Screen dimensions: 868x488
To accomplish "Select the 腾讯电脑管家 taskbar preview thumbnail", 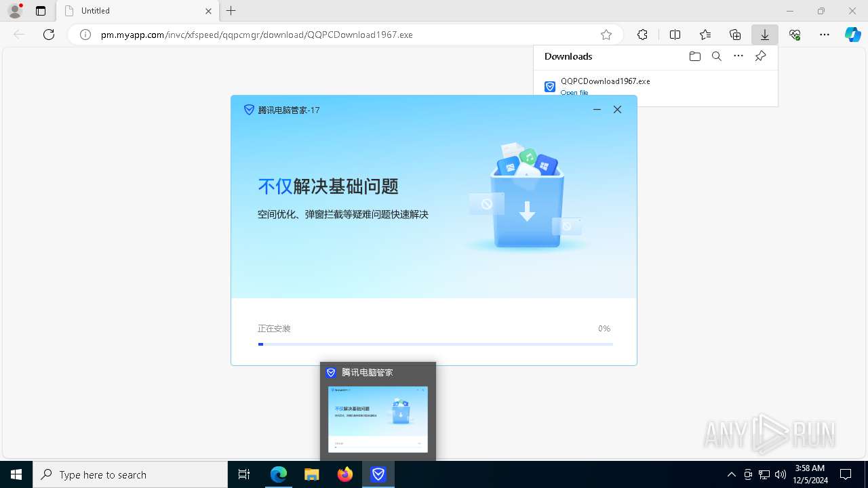I will click(x=378, y=420).
